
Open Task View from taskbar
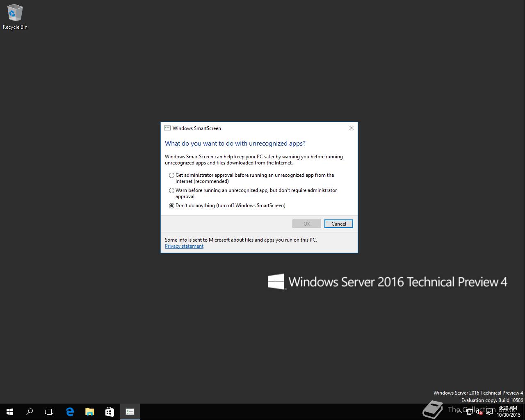(49, 412)
